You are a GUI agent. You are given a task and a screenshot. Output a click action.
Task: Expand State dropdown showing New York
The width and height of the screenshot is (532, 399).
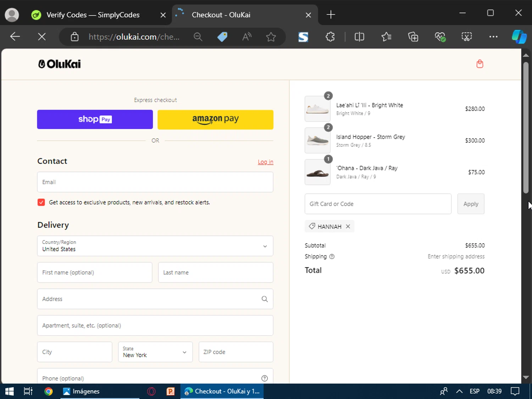tap(155, 352)
